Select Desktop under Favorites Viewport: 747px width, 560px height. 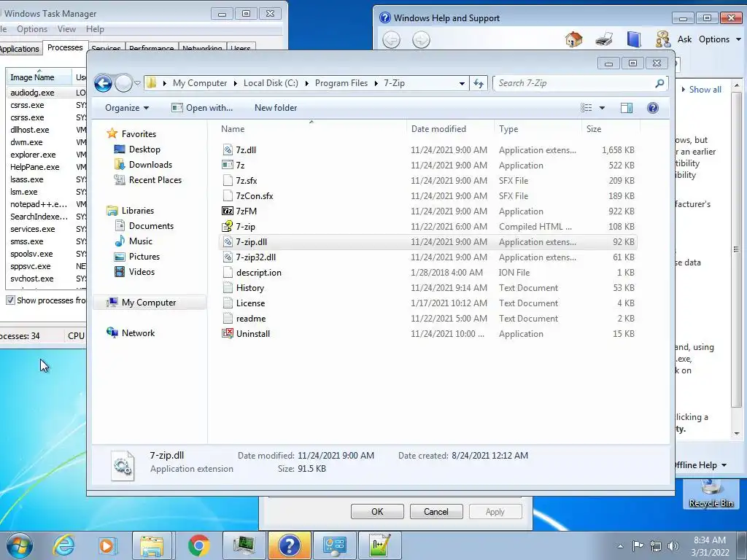pyautogui.click(x=144, y=149)
